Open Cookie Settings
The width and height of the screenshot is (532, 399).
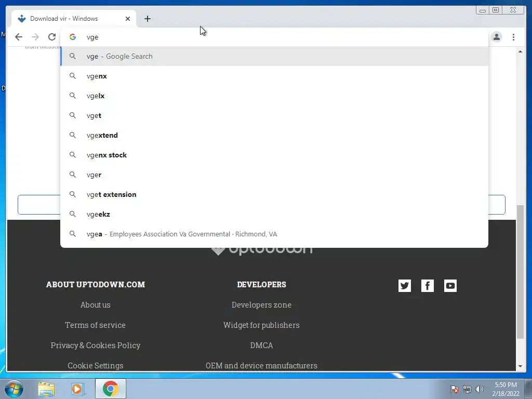(96, 365)
